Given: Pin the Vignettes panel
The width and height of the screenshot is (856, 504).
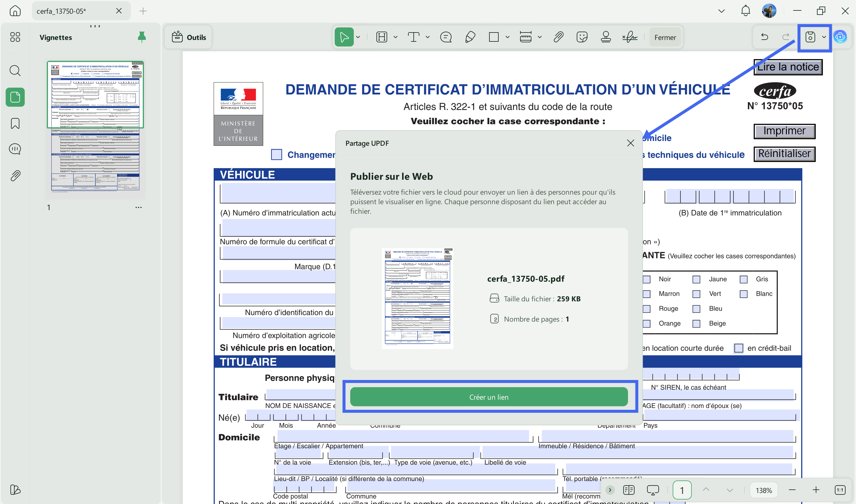Looking at the screenshot, I should click(x=142, y=37).
